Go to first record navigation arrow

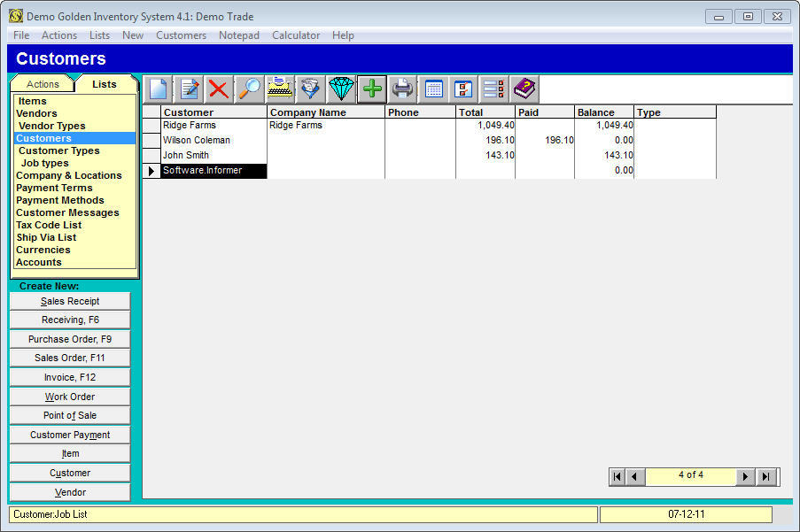(x=617, y=476)
